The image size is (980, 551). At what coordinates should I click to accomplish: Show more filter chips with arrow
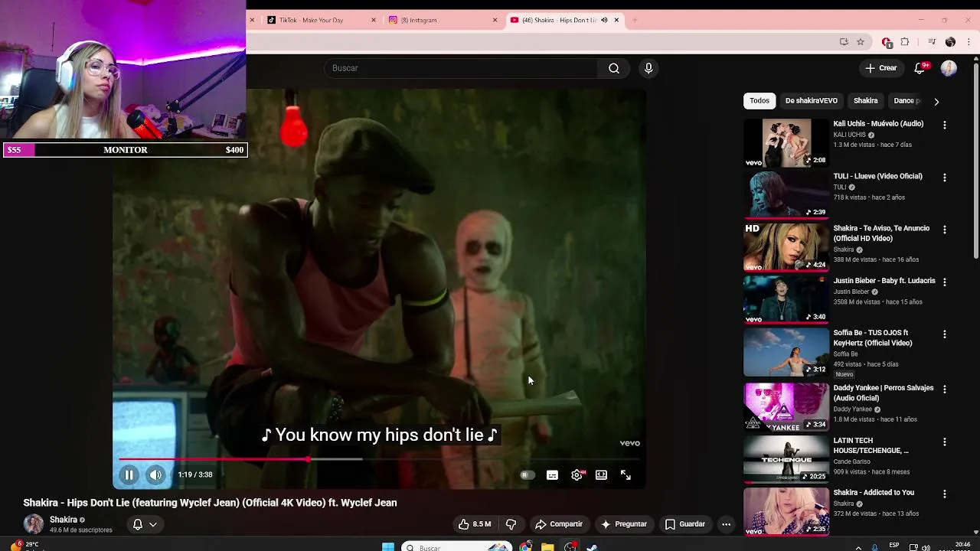click(x=936, y=101)
